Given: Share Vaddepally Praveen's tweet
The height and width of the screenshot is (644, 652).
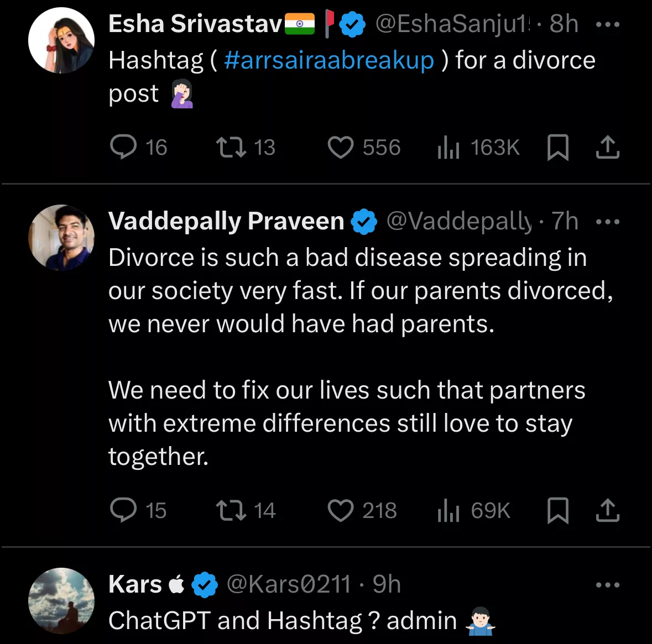Looking at the screenshot, I should 607,510.
